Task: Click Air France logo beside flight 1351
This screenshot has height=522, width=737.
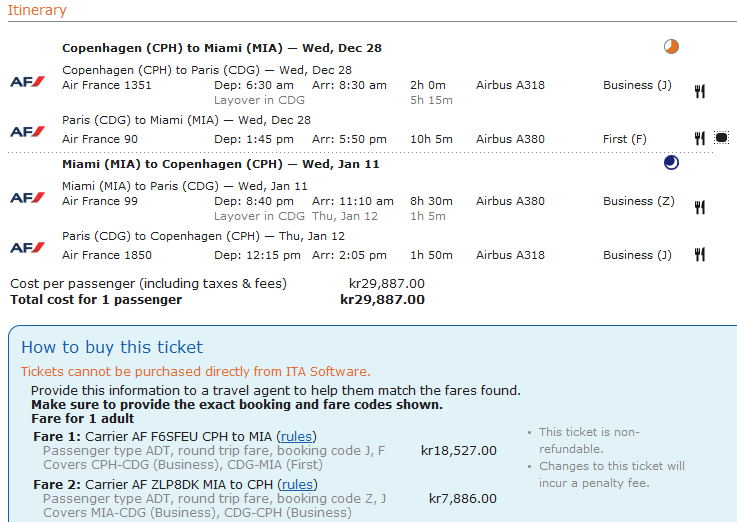Action: pos(27,80)
